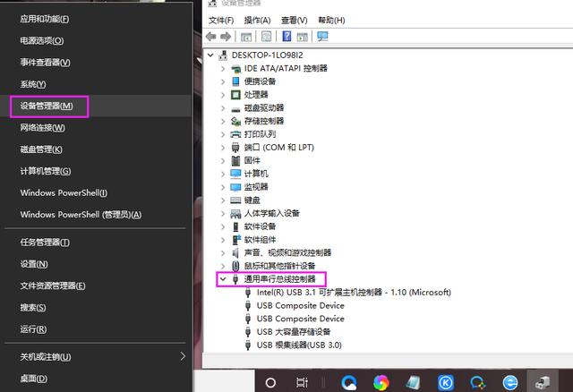Select the 监视器 tree row
This screenshot has height=392, width=573.
pyautogui.click(x=256, y=187)
